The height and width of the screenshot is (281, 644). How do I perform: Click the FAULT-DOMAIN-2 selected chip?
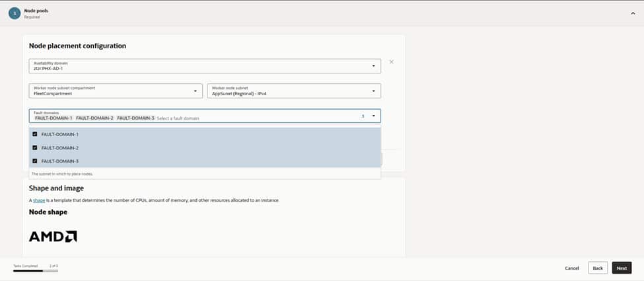click(x=94, y=118)
